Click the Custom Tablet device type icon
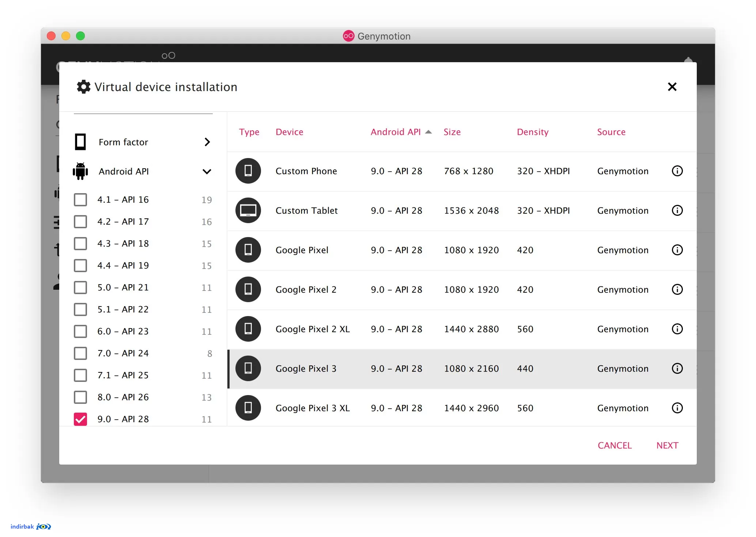Screen dimensions: 756x537 point(248,210)
